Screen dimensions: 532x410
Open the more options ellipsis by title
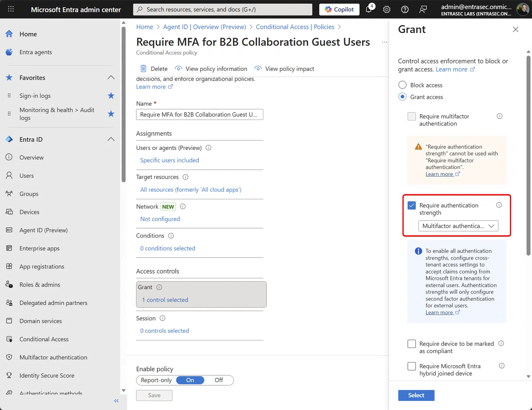385,42
